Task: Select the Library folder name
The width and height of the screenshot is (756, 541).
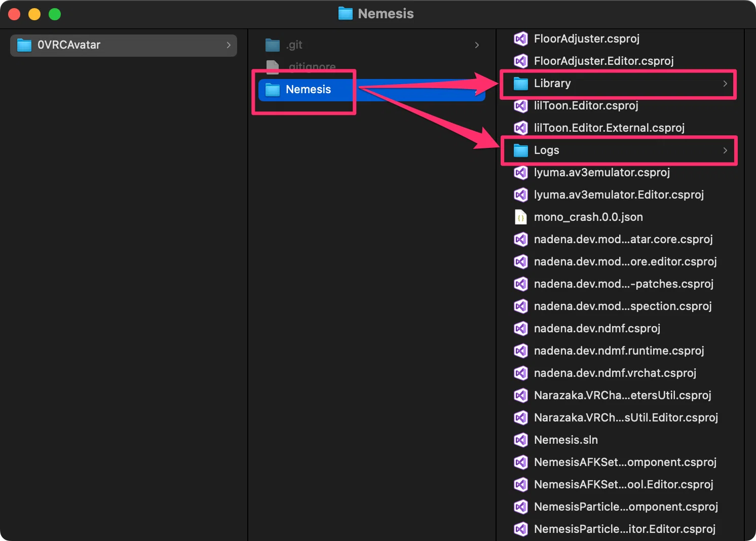Action: click(x=552, y=83)
